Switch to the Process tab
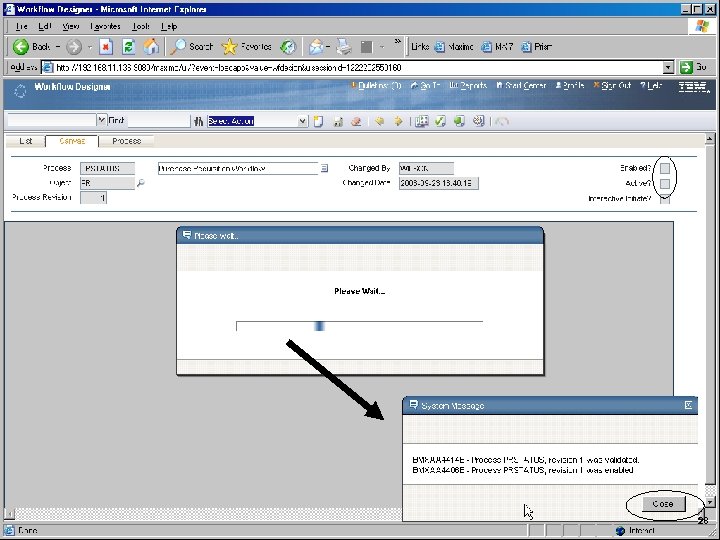The width and height of the screenshot is (720, 540). [126, 141]
